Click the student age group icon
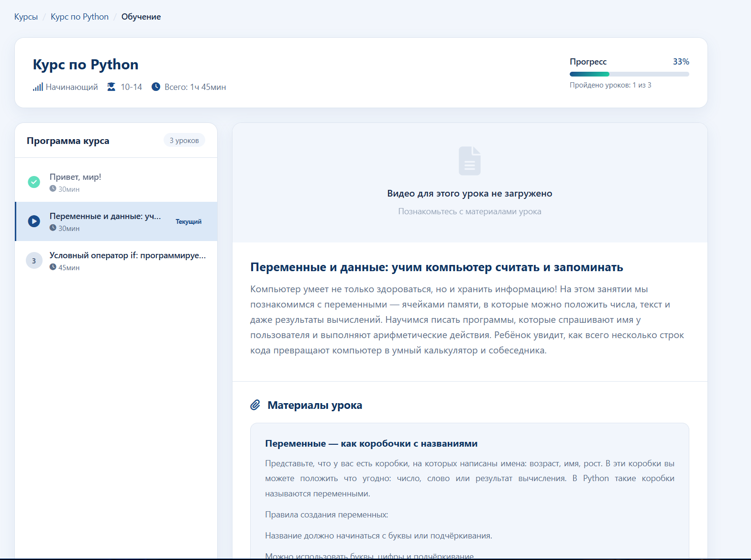The width and height of the screenshot is (751, 560). [111, 87]
